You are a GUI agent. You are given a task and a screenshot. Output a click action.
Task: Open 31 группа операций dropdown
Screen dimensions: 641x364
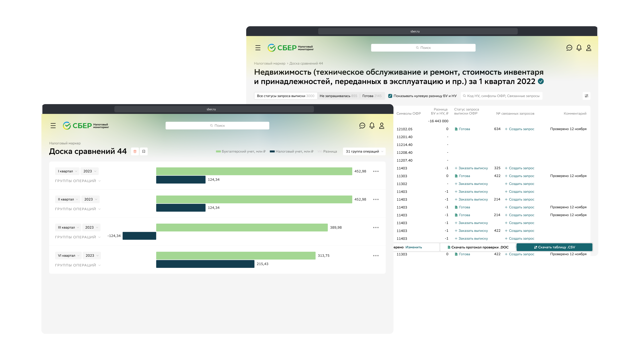click(364, 152)
